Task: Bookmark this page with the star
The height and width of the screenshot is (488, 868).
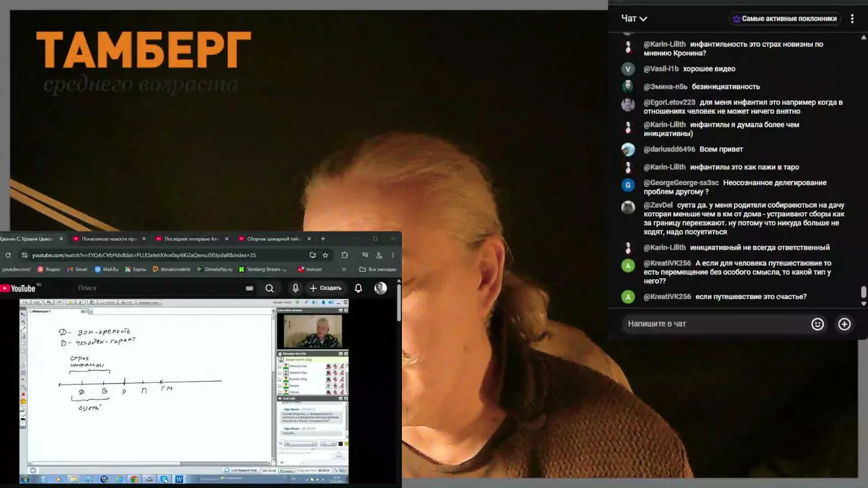Action: 325,255
